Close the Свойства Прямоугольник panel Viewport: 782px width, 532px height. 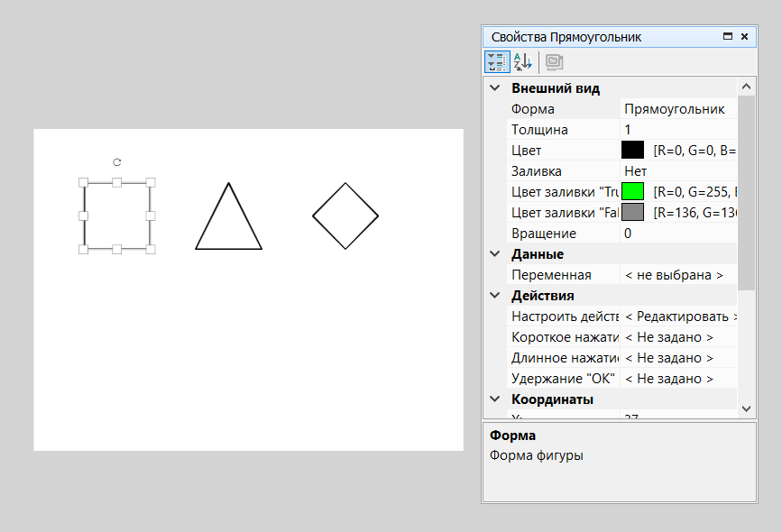744,37
